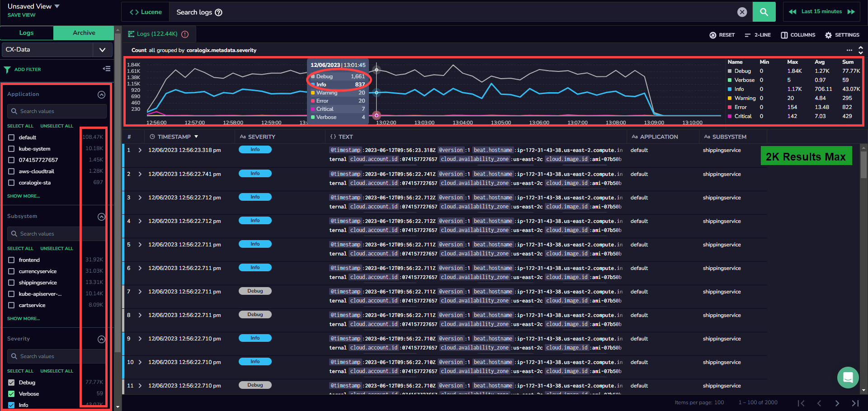Check the coralogix-sta application checkbox
The height and width of the screenshot is (411, 868).
pyautogui.click(x=11, y=183)
